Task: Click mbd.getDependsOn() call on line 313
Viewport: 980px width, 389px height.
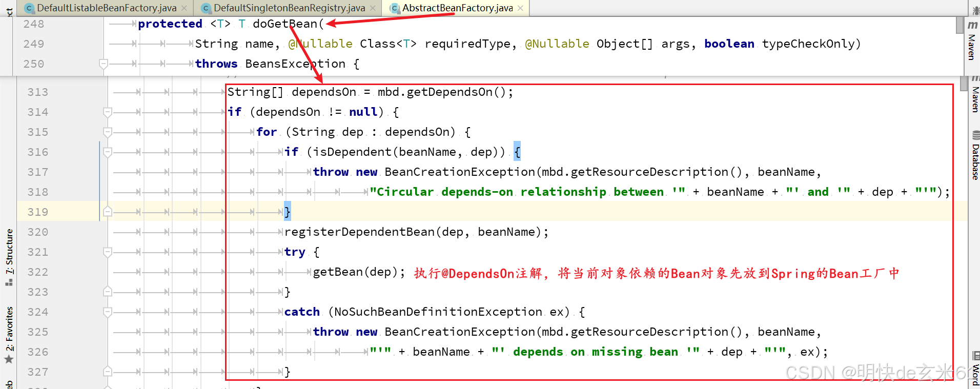Action: (442, 92)
